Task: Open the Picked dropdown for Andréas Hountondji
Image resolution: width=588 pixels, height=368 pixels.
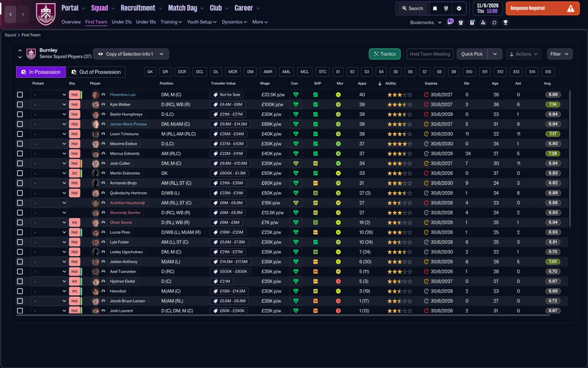Action: tap(49, 203)
